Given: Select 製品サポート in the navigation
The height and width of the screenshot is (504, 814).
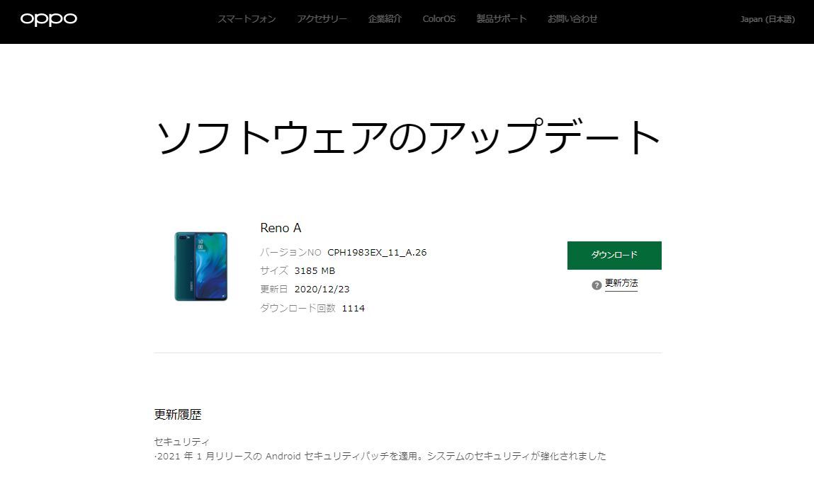Looking at the screenshot, I should click(x=502, y=18).
